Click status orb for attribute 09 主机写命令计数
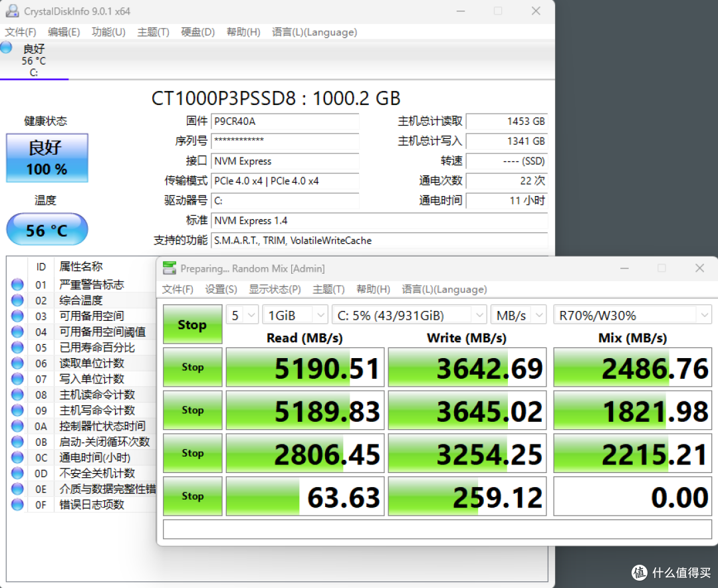This screenshot has width=718, height=588. tap(17, 410)
